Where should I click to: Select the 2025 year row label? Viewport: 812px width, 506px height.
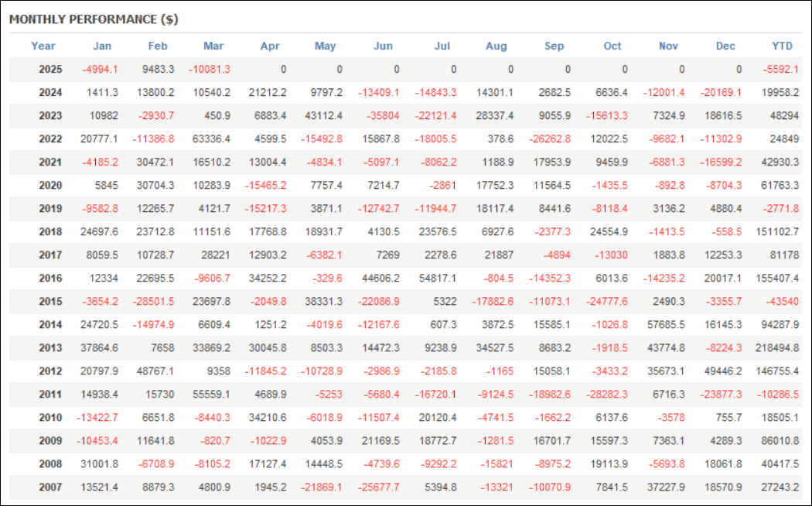(50, 70)
